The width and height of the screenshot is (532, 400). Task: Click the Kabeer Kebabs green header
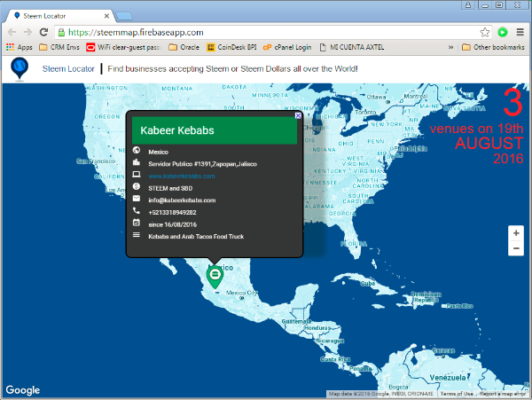pyautogui.click(x=215, y=130)
